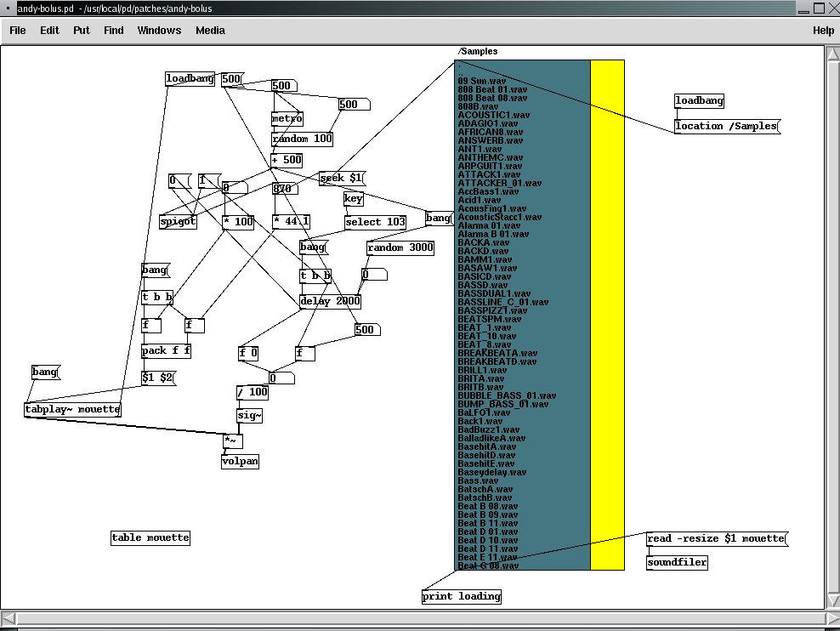This screenshot has width=840, height=631.
Task: Open the Put menu
Action: [82, 31]
